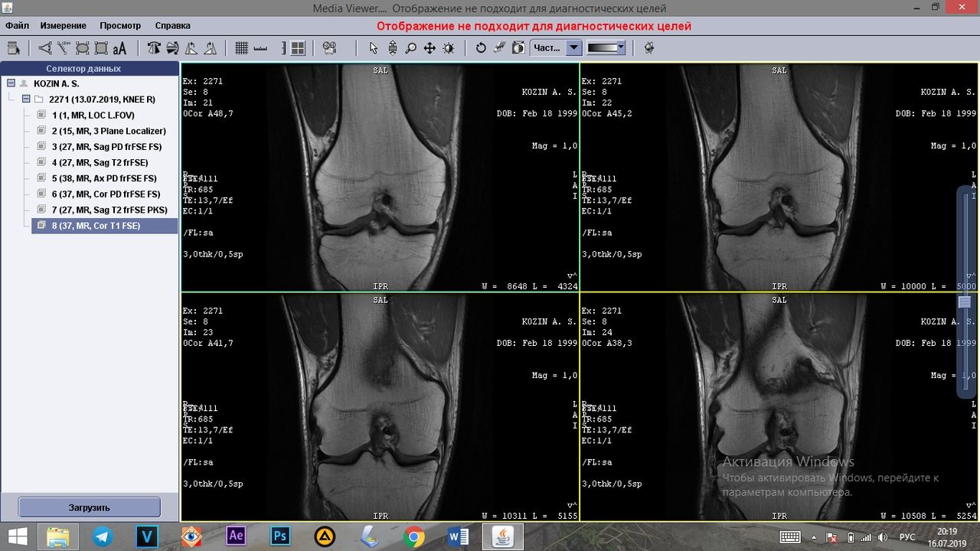Open the data selector toolbar icon
980x551 pixels.
[x=14, y=48]
